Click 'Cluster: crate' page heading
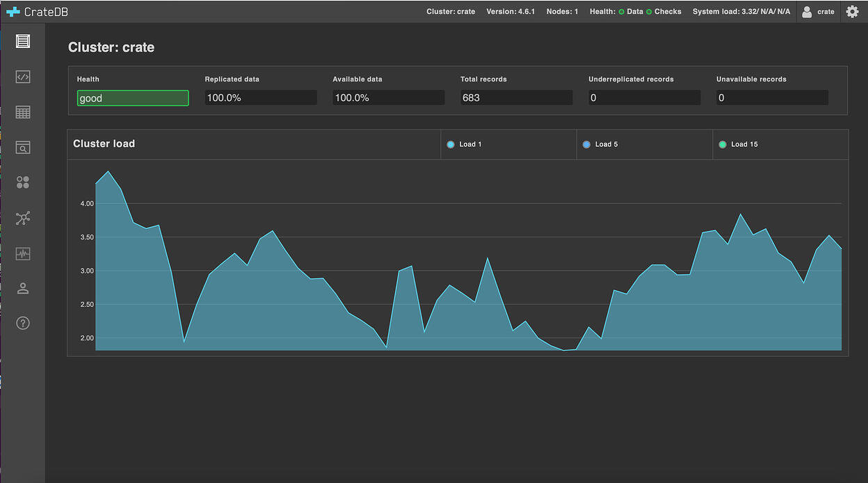The height and width of the screenshot is (483, 868). click(x=111, y=47)
